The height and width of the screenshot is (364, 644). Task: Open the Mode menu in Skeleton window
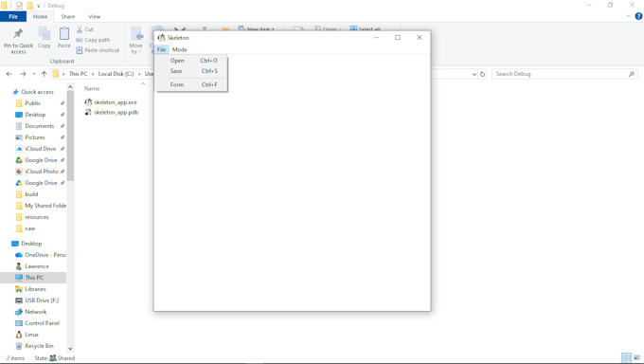pyautogui.click(x=180, y=49)
